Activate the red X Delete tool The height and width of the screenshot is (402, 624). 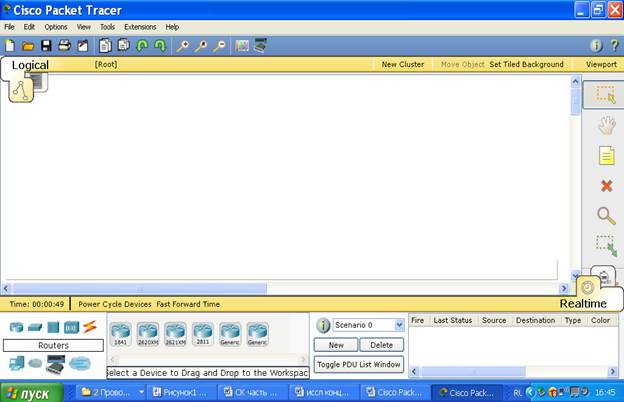click(x=606, y=185)
